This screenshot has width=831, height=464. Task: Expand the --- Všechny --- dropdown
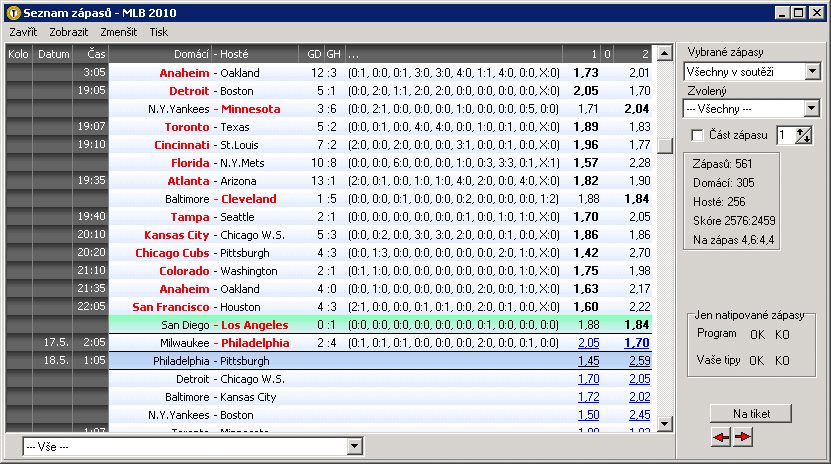pos(812,109)
